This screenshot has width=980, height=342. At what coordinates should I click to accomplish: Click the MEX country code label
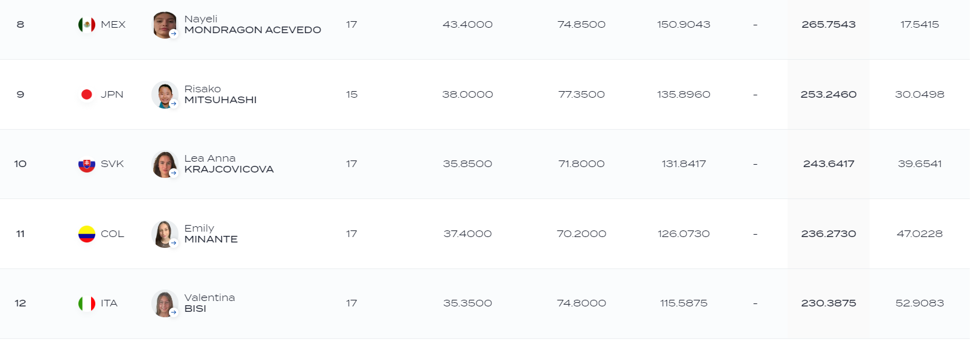[113, 25]
